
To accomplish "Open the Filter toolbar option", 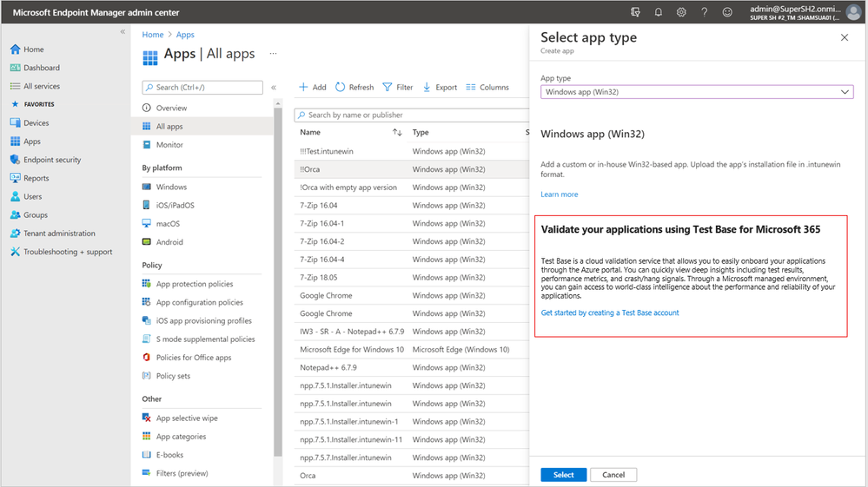I will [x=397, y=88].
